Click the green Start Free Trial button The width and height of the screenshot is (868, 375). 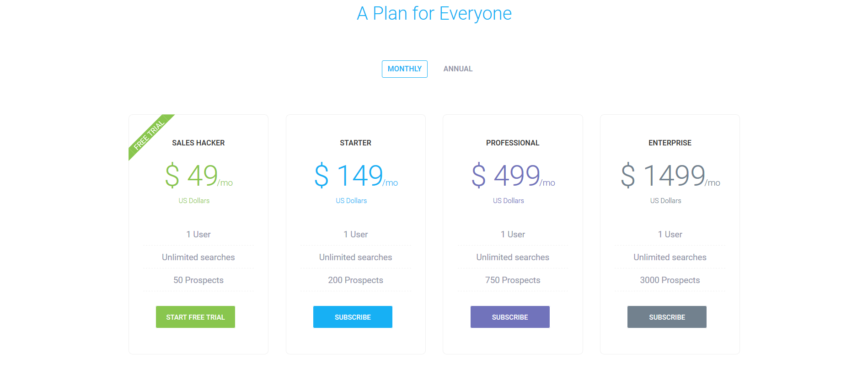(195, 317)
